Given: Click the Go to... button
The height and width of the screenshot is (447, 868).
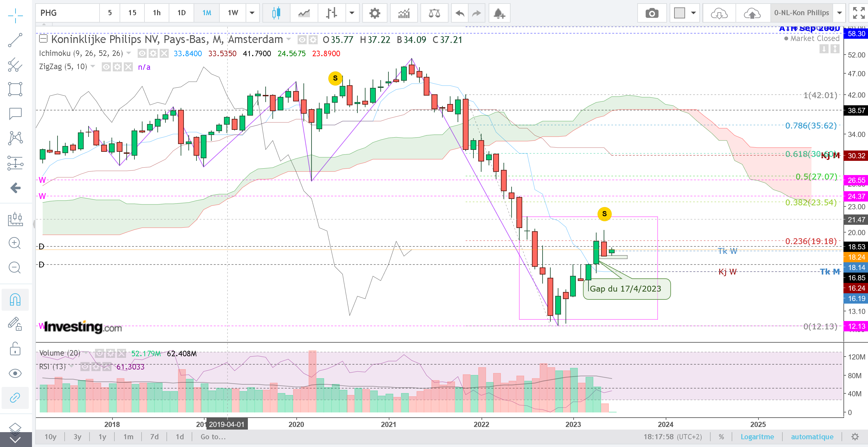Looking at the screenshot, I should [213, 437].
